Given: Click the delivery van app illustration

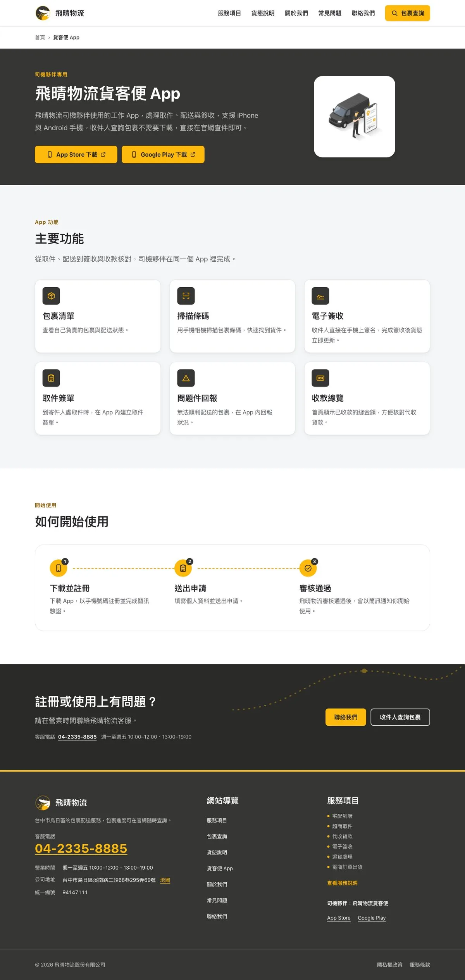Looking at the screenshot, I should (355, 117).
